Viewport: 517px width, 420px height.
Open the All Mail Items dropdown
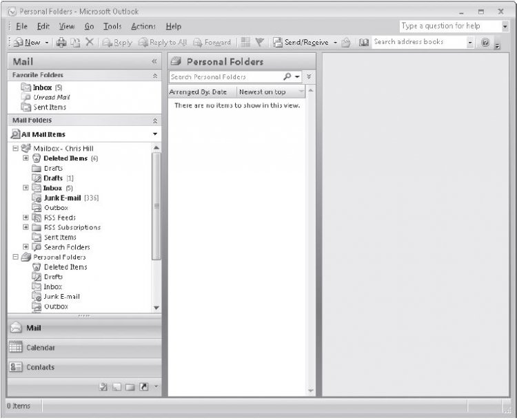[x=155, y=134]
